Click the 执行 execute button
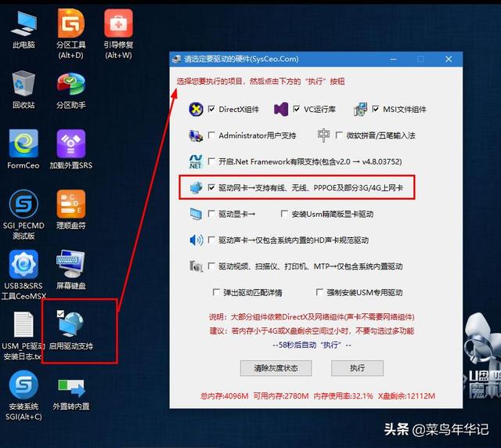Screen dimensions: 501x448 (x=357, y=368)
